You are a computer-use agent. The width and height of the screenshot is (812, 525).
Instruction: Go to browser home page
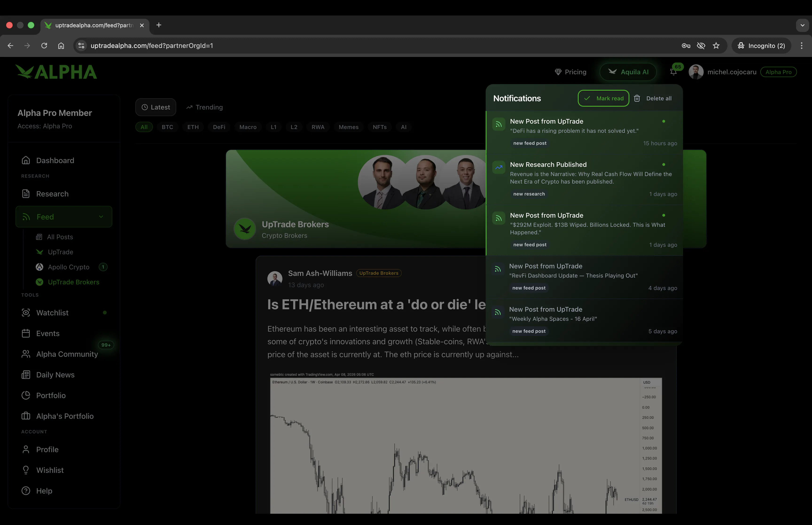click(61, 46)
